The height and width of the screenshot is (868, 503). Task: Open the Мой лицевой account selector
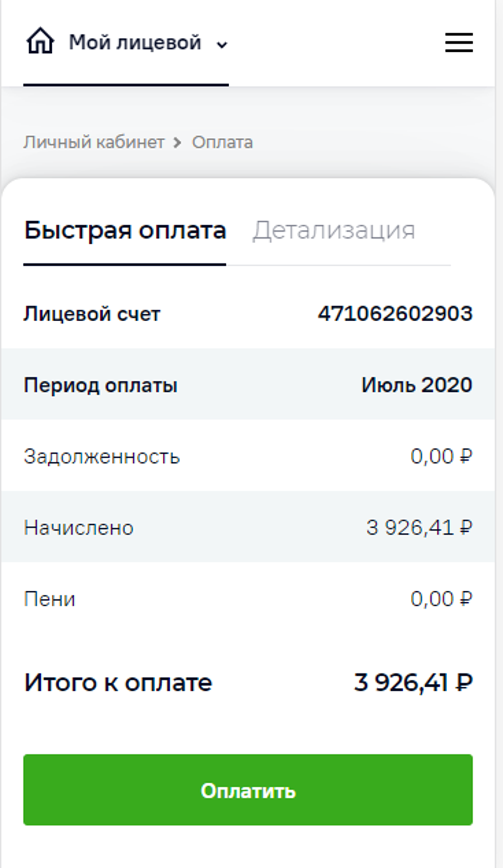(135, 43)
